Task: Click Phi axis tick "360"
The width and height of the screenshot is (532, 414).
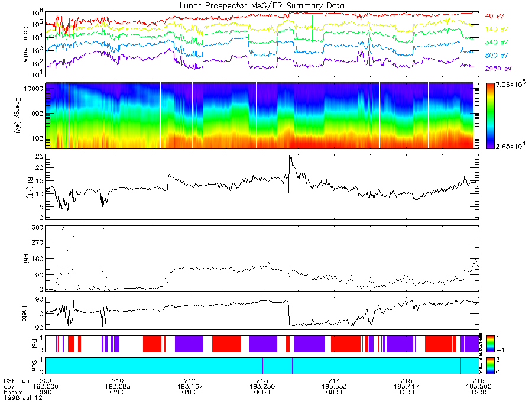Action: (x=38, y=228)
